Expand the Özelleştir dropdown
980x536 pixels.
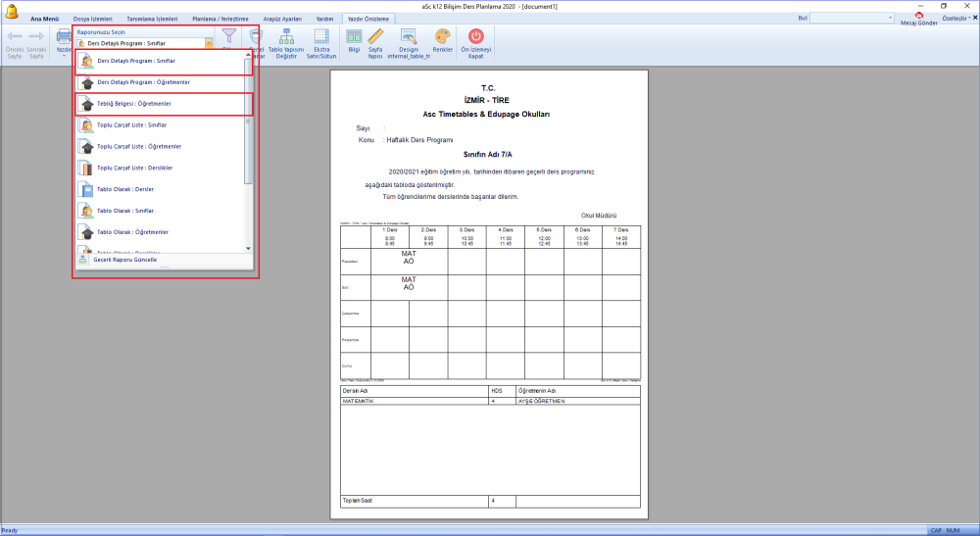pyautogui.click(x=955, y=18)
